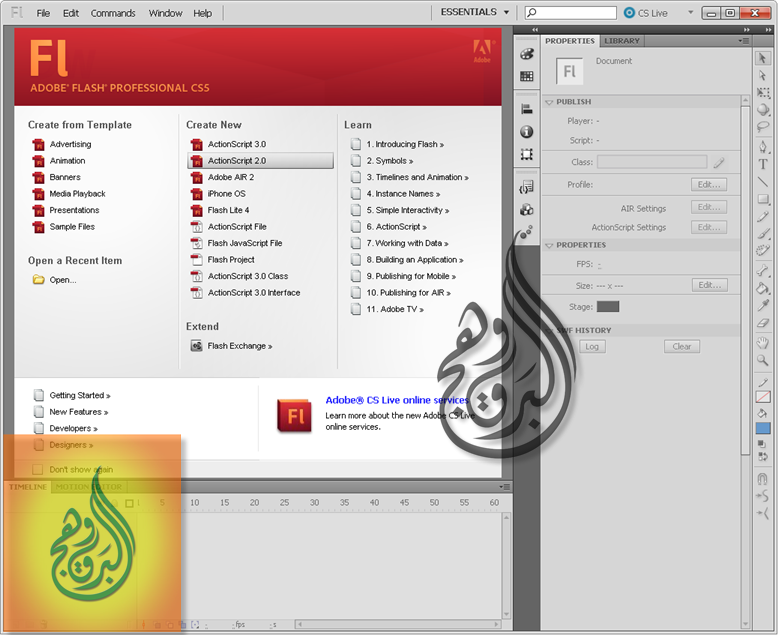Select the Bone tool
The width and height of the screenshot is (778, 635).
pyautogui.click(x=763, y=271)
